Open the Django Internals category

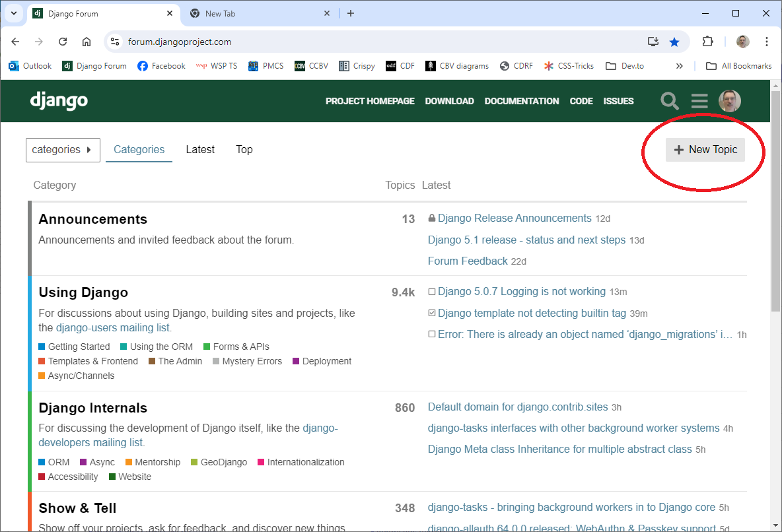[92, 408]
